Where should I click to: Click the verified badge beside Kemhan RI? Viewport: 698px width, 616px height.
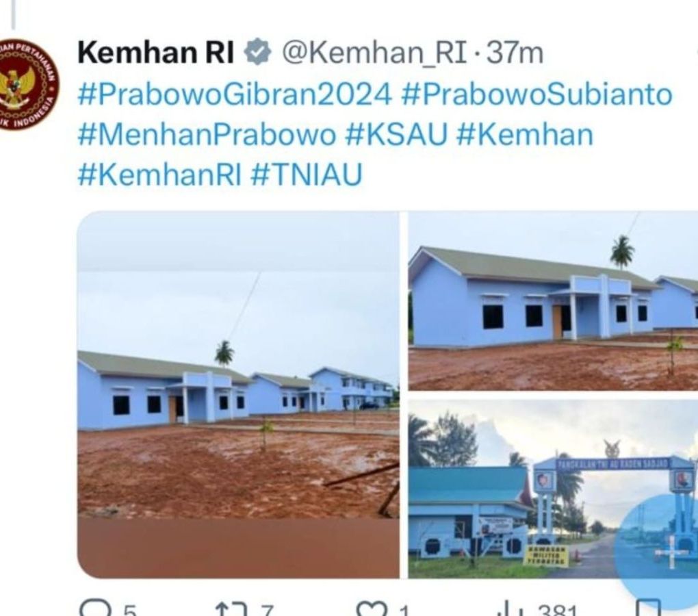point(258,52)
